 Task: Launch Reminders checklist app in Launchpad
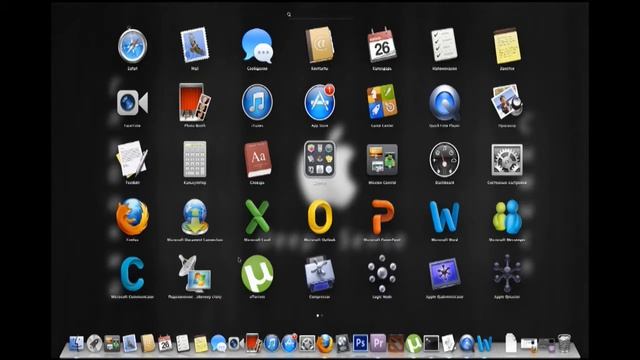[444, 44]
